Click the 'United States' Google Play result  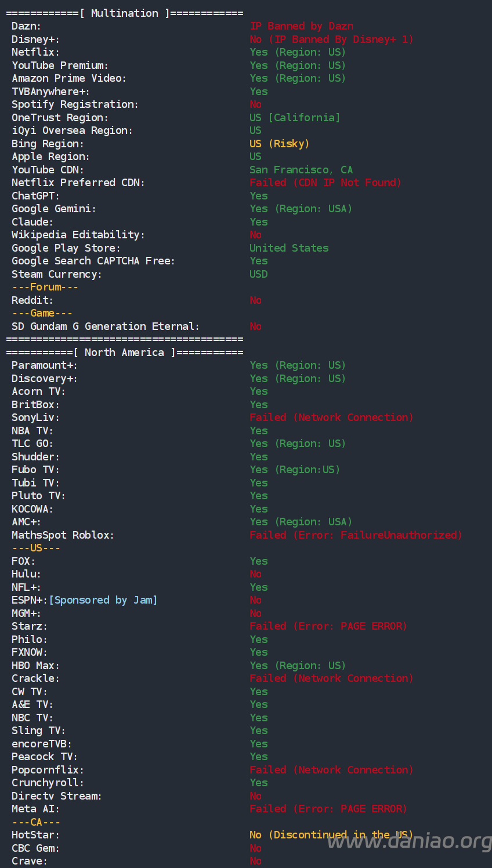tap(289, 248)
